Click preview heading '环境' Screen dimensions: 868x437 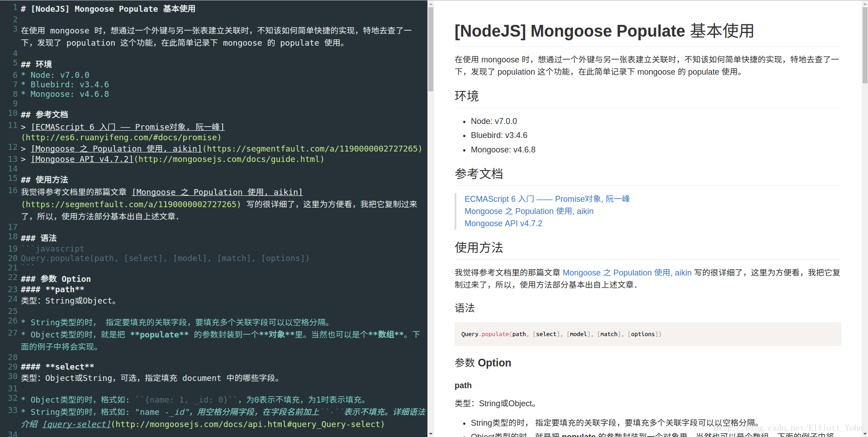click(466, 96)
